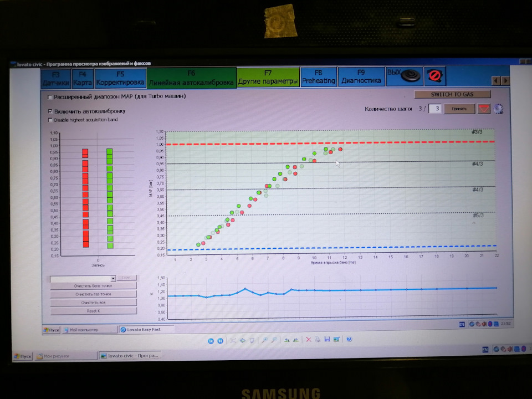Click the left tab-scroll arrow

click(x=495, y=80)
